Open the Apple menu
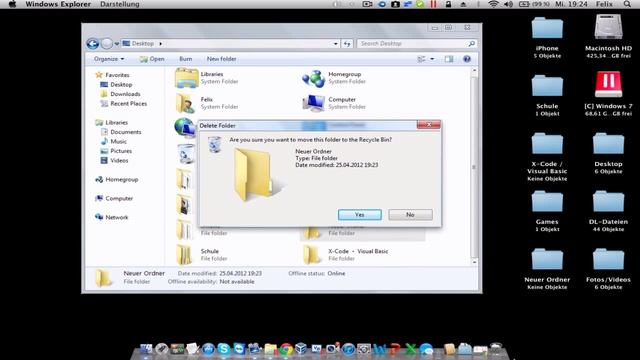The height and width of the screenshot is (360, 640). point(12,4)
